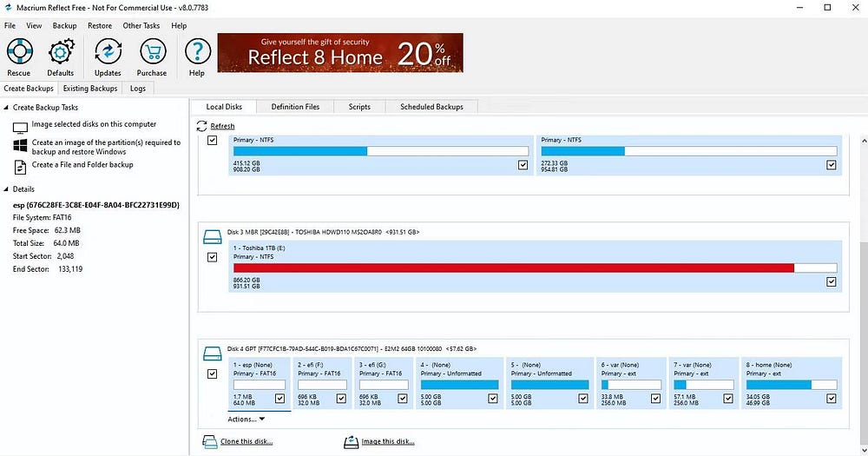This screenshot has width=868, height=456.
Task: Open the Defaults gear settings
Action: (61, 52)
